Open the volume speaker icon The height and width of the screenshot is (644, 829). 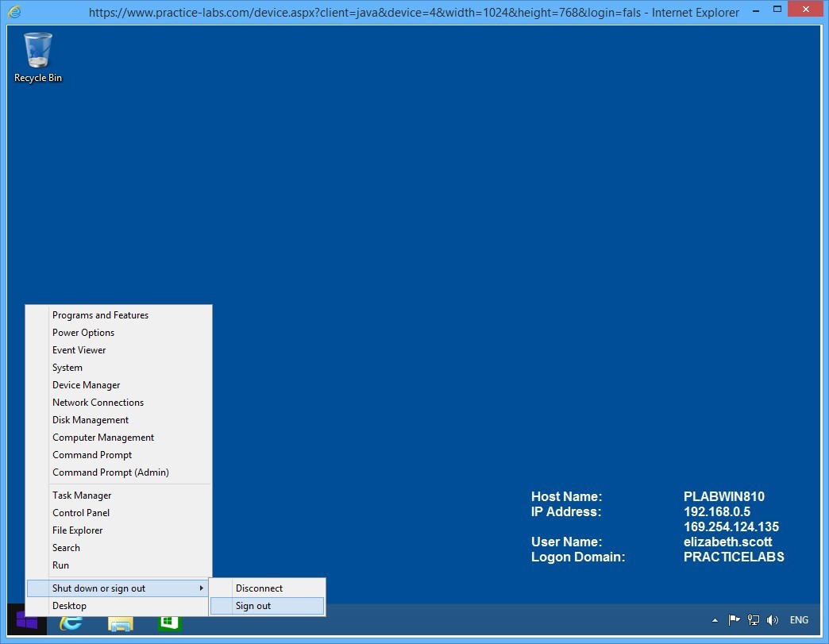pos(772,620)
